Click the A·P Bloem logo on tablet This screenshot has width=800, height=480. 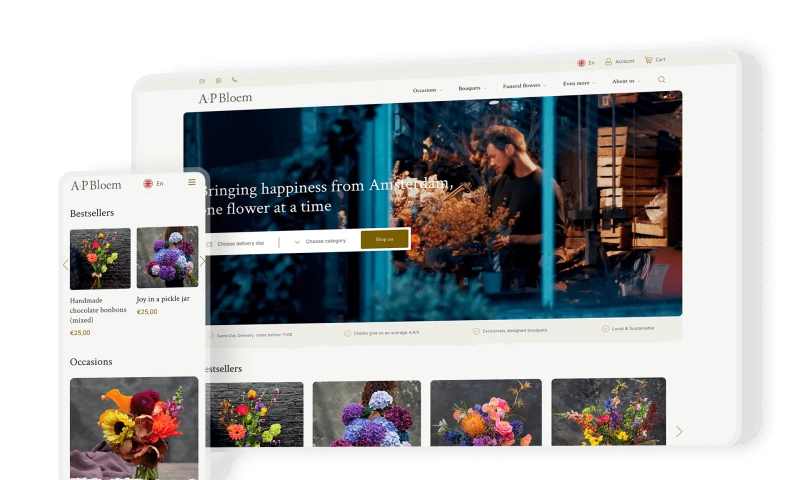coord(225,97)
